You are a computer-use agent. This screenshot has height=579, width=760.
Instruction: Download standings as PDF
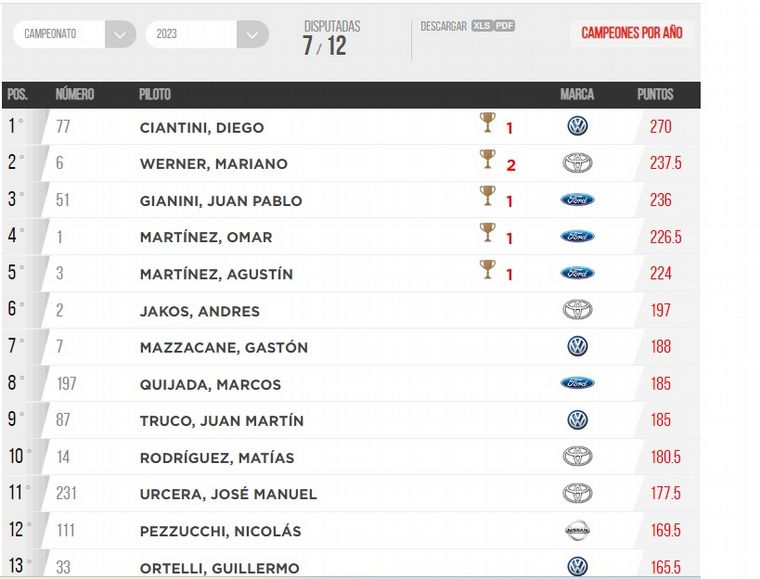click(504, 26)
